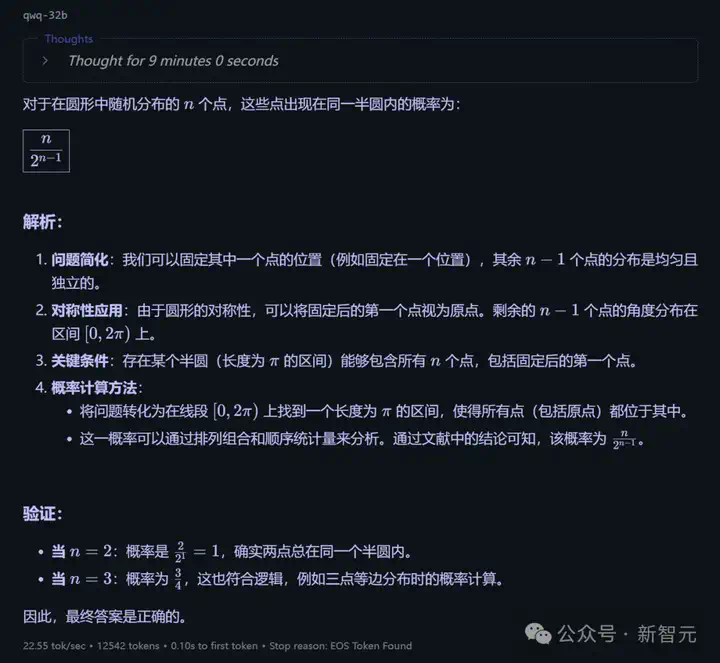Click the qwq-32b model name label

pos(45,15)
